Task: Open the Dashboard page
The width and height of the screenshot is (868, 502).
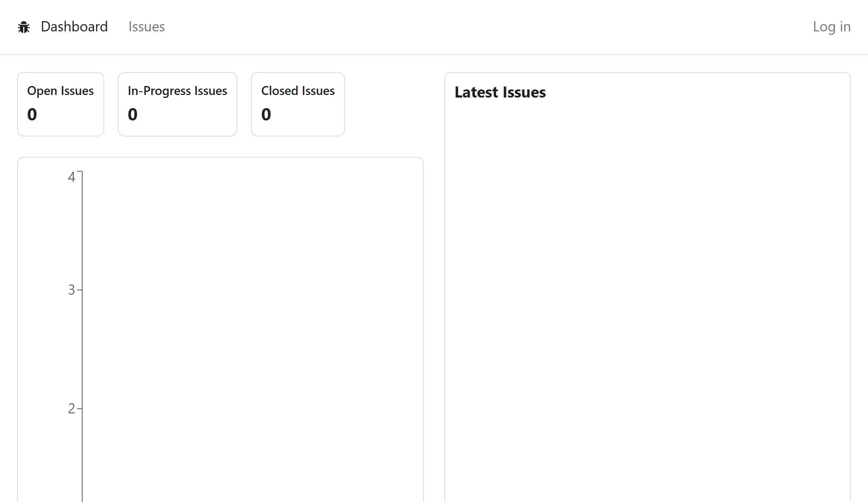Action: pyautogui.click(x=74, y=26)
